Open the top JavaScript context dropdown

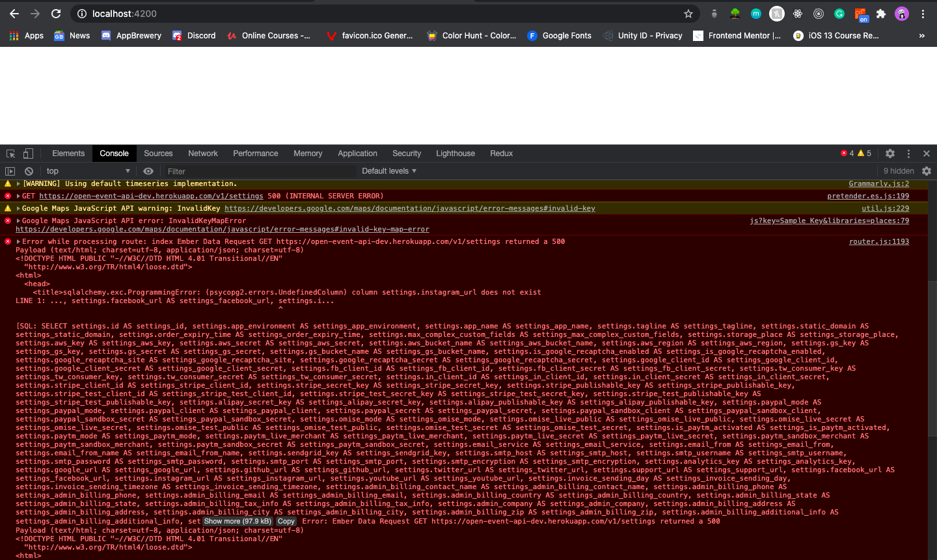(88, 171)
